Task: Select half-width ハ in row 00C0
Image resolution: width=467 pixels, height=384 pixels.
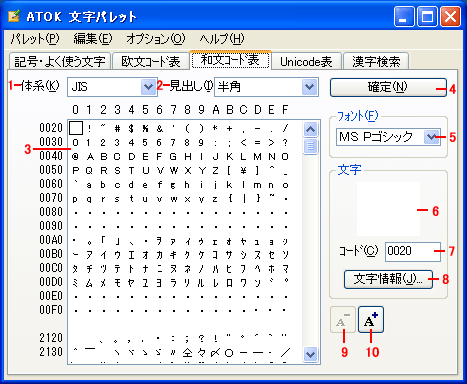Action: tap(215, 269)
